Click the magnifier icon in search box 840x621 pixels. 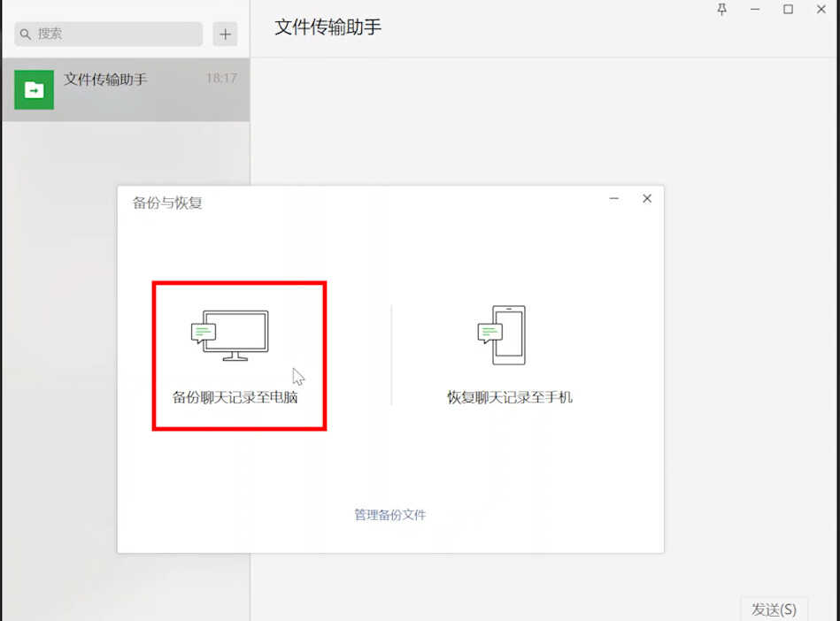click(x=26, y=34)
